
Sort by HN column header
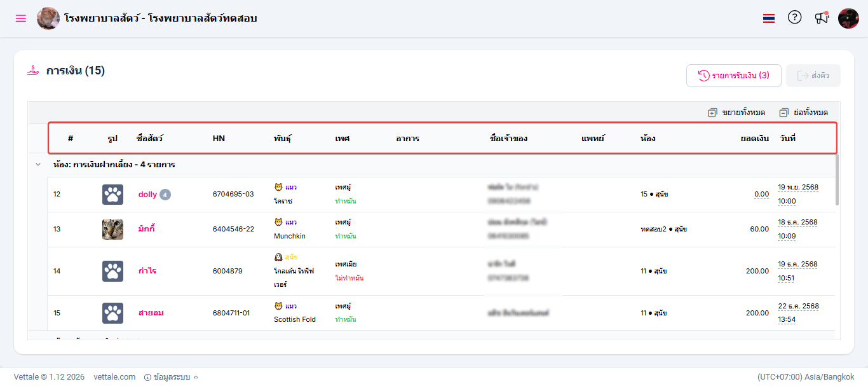(x=219, y=139)
